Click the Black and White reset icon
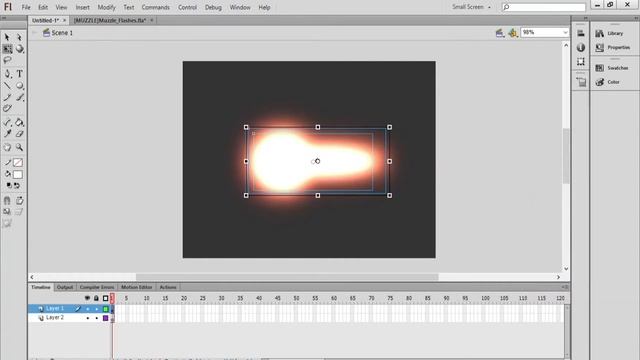The image size is (640, 360). [x=9, y=185]
